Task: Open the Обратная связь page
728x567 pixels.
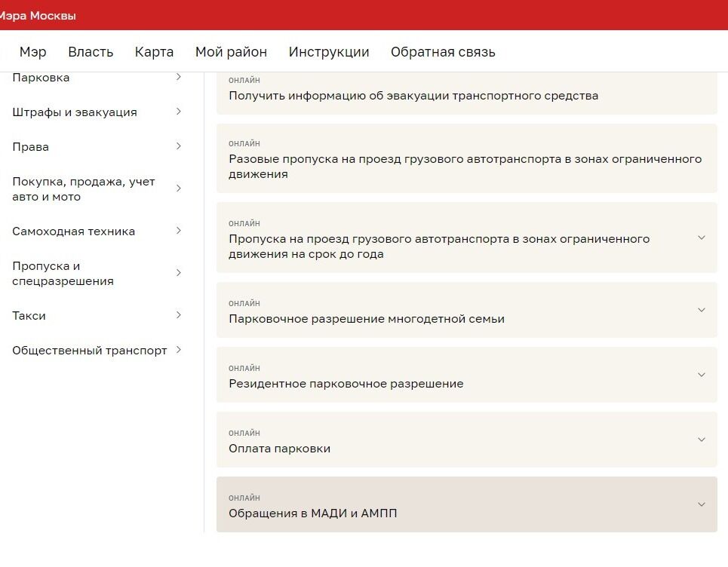Action: click(x=443, y=52)
